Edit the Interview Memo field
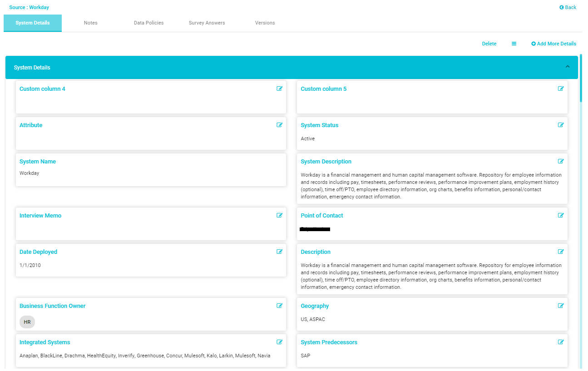The width and height of the screenshot is (588, 371). pyautogui.click(x=279, y=215)
